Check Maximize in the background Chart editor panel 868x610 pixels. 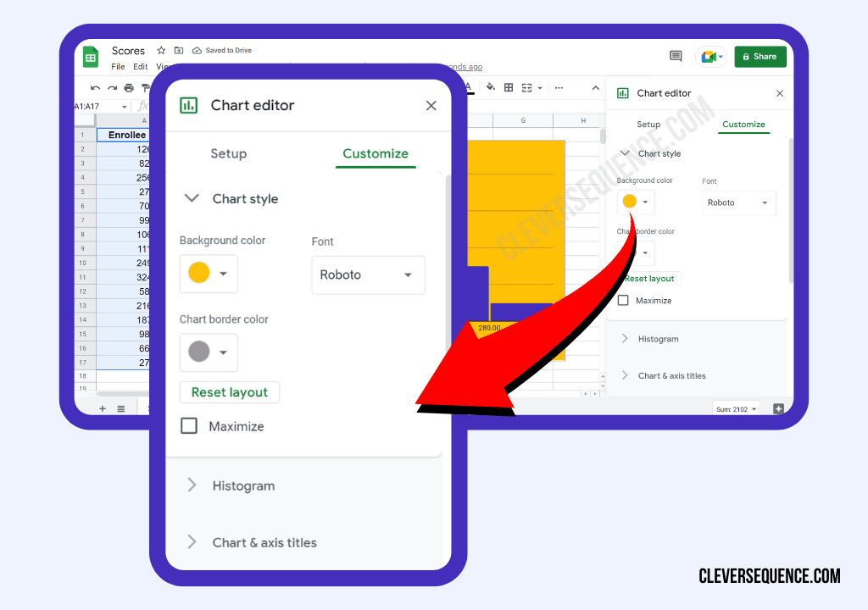[x=623, y=300]
